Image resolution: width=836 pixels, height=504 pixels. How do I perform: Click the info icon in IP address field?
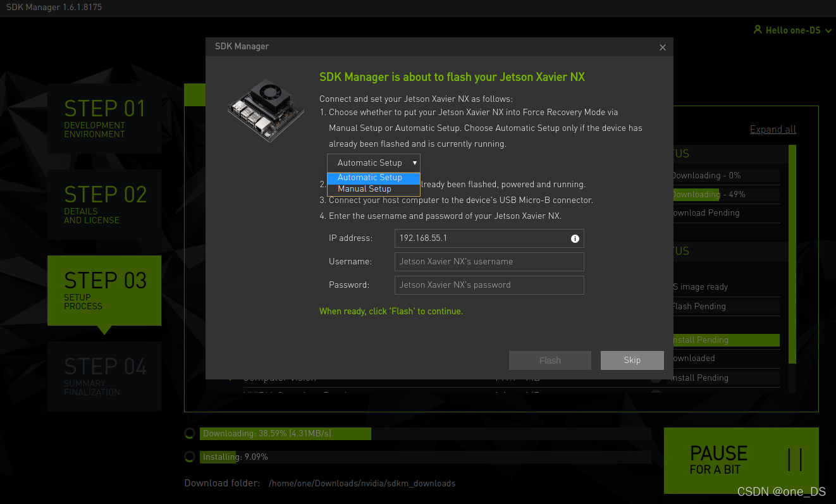point(575,238)
